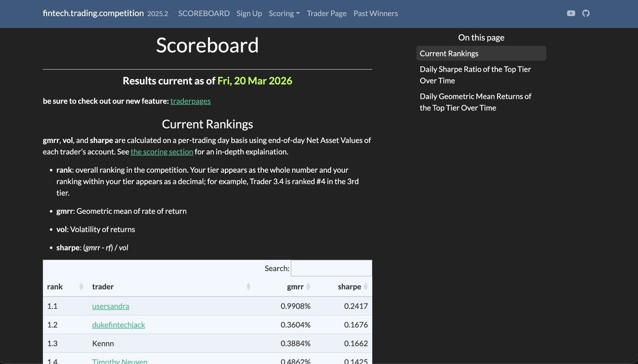Click gmrr value 0.9908%
Viewport: 638px width, 364px height.
(296, 306)
